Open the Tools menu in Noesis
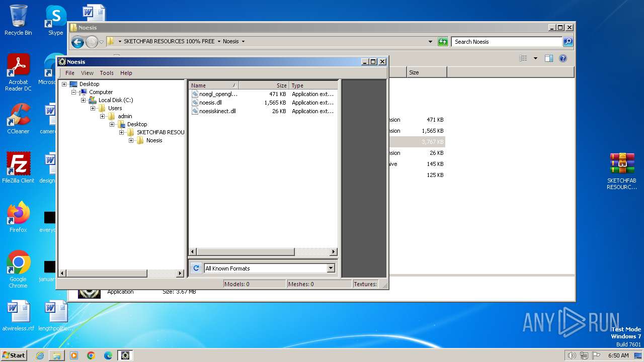The image size is (644, 362). point(107,73)
